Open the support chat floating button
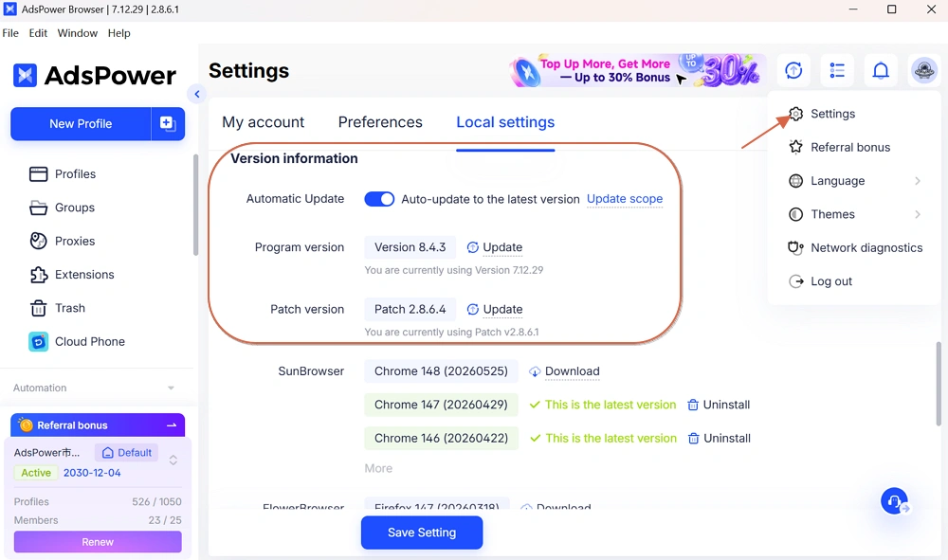 (x=894, y=501)
